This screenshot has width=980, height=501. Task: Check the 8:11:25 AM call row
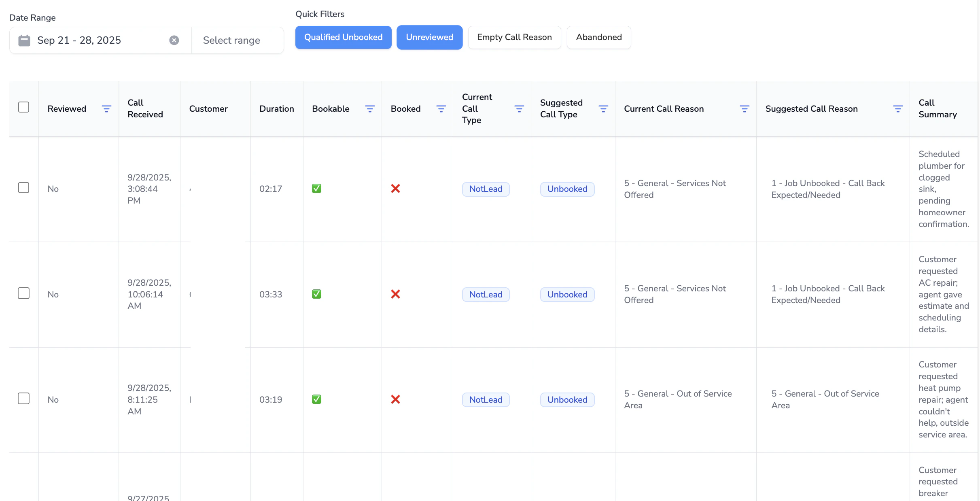24,399
